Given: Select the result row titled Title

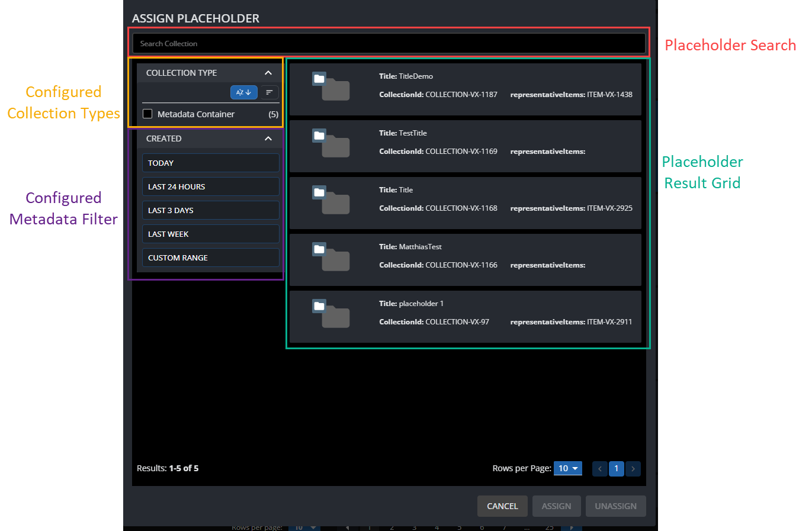Looking at the screenshot, I should [465, 202].
